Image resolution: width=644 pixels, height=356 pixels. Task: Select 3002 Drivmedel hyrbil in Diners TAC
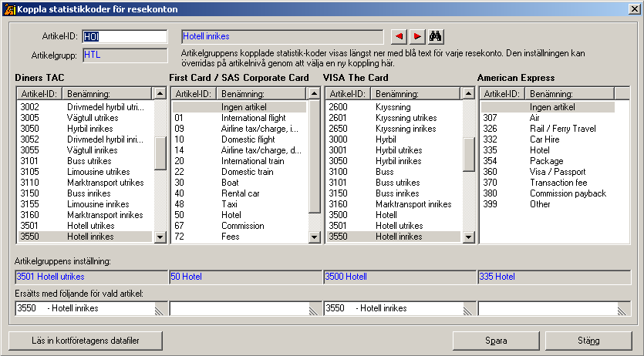[86, 107]
